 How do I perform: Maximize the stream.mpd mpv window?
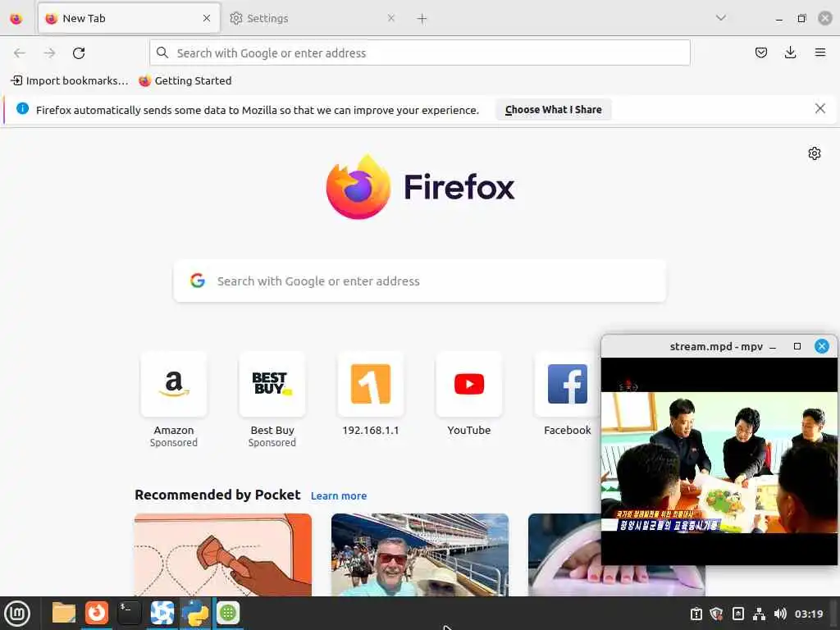pyautogui.click(x=797, y=347)
